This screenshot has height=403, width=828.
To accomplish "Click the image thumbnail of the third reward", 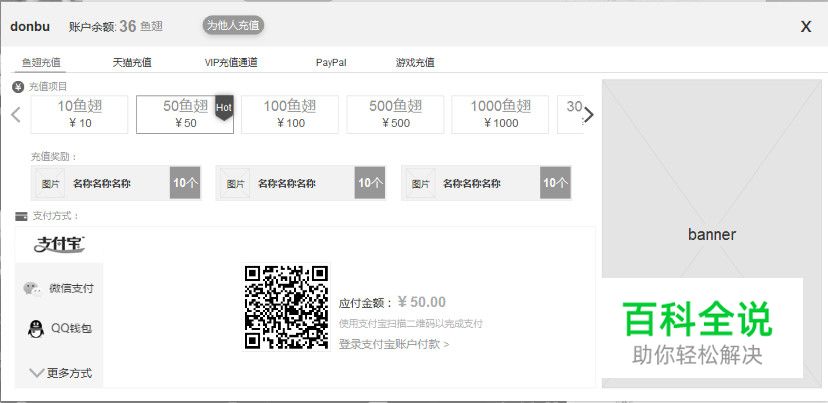I will click(421, 183).
